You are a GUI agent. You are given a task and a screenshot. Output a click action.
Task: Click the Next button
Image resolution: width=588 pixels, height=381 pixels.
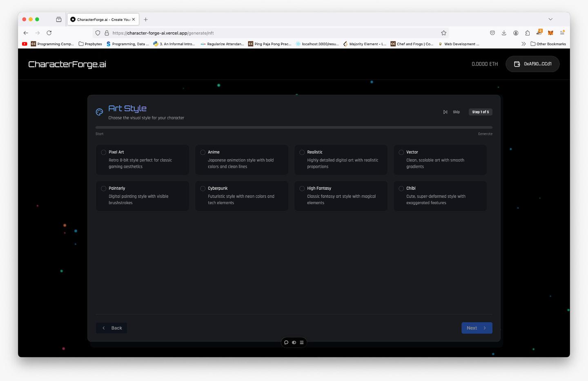(x=477, y=328)
